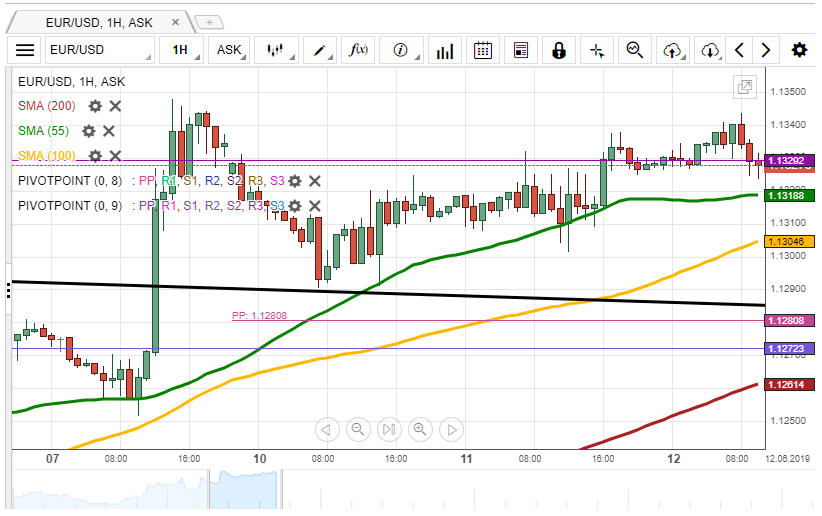This screenshot has height=516, width=822.
Task: Switch to the EUR/USD, 1H, ASK tab
Action: (100, 21)
